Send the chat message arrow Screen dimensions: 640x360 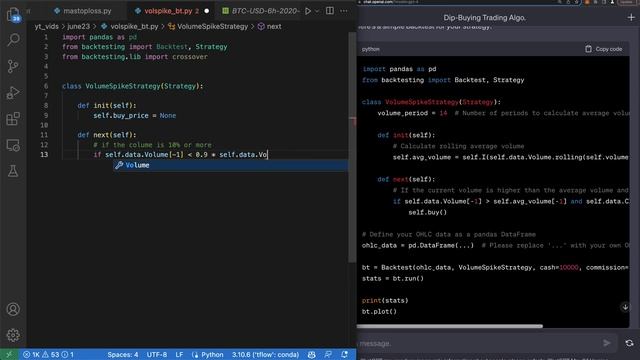coord(607,343)
